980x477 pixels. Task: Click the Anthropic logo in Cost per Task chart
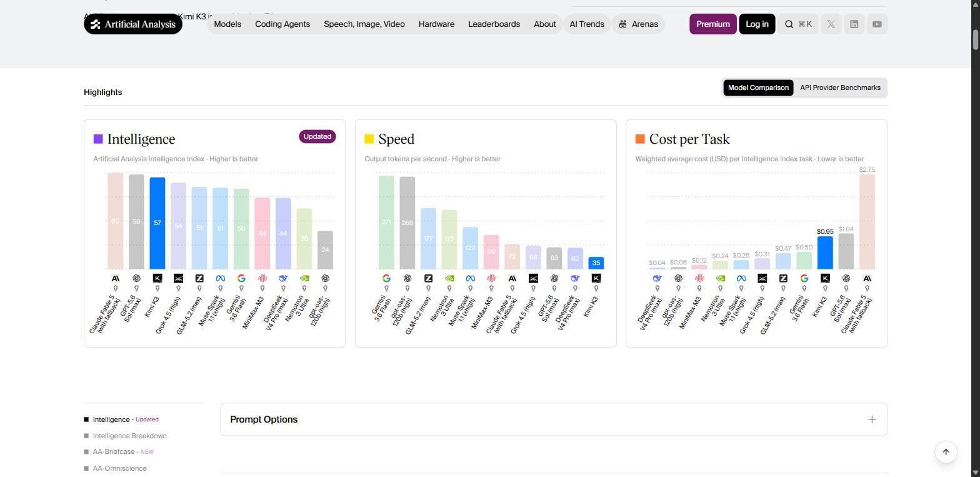(867, 278)
